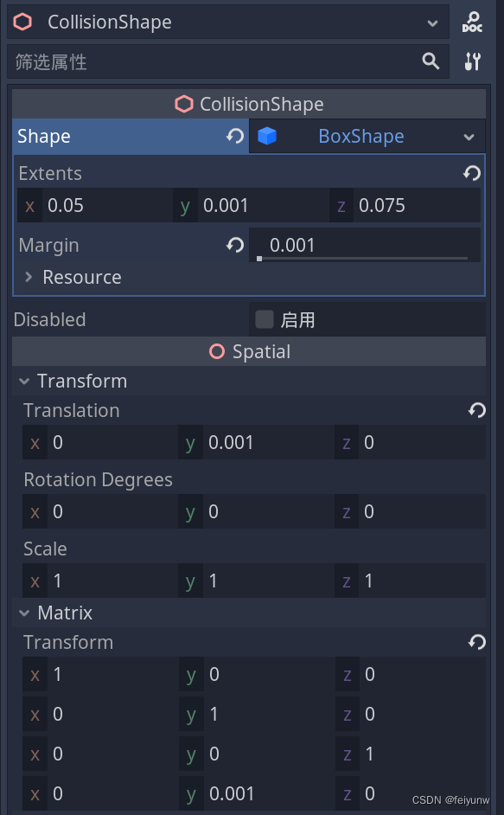Image resolution: width=504 pixels, height=815 pixels.
Task: Open the CollisionShape documentation via doc icon
Action: 473,21
